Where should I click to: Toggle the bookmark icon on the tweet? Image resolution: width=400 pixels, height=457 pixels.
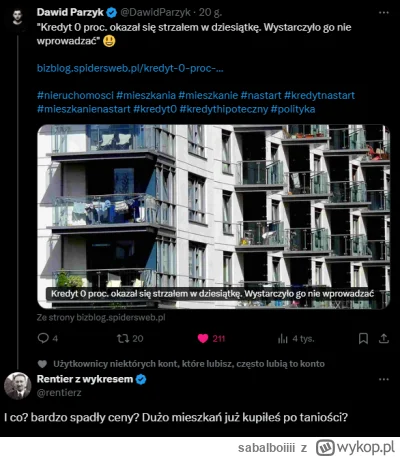[x=363, y=339]
